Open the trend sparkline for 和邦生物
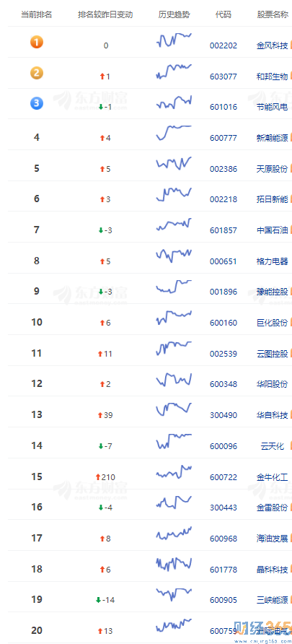This screenshot has height=644, width=292. click(174, 71)
